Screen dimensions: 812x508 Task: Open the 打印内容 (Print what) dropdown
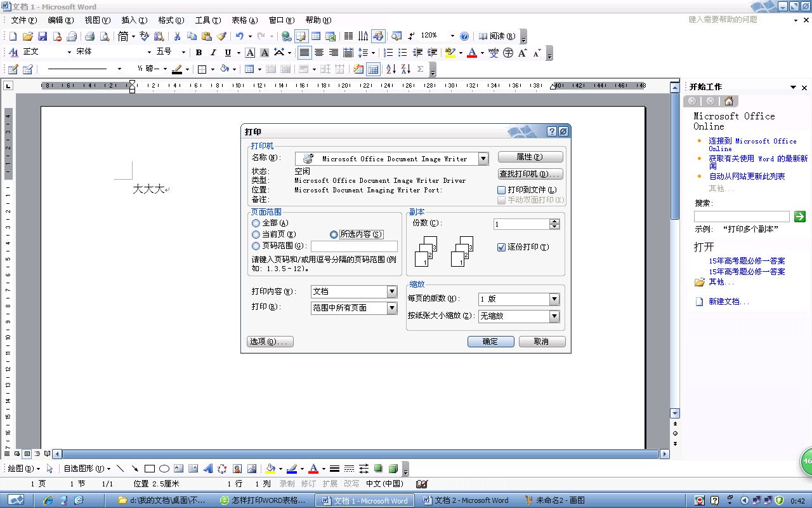click(x=392, y=291)
